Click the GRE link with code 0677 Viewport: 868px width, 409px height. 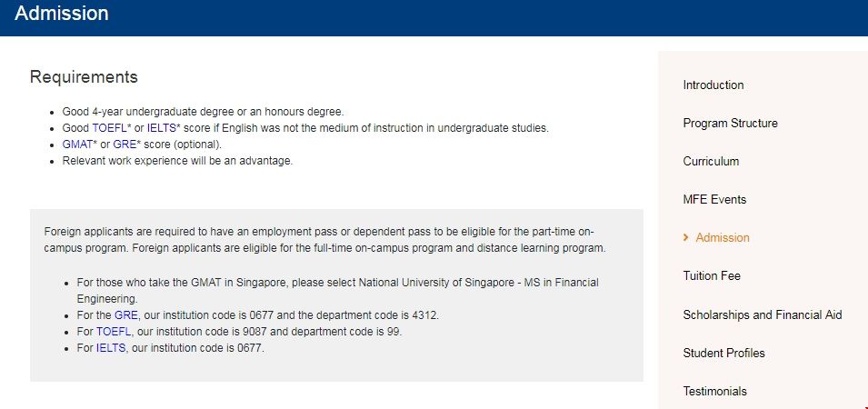pyautogui.click(x=125, y=315)
